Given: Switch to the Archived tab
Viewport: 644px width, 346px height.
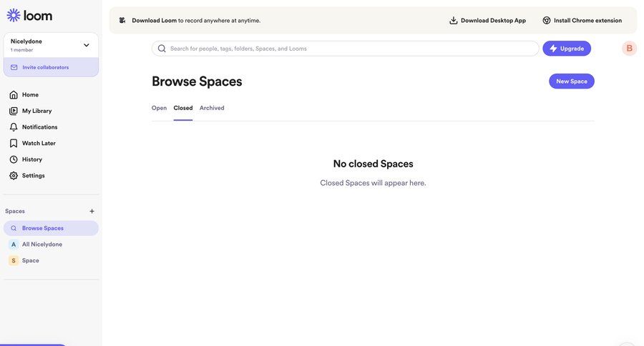Looking at the screenshot, I should pyautogui.click(x=212, y=108).
